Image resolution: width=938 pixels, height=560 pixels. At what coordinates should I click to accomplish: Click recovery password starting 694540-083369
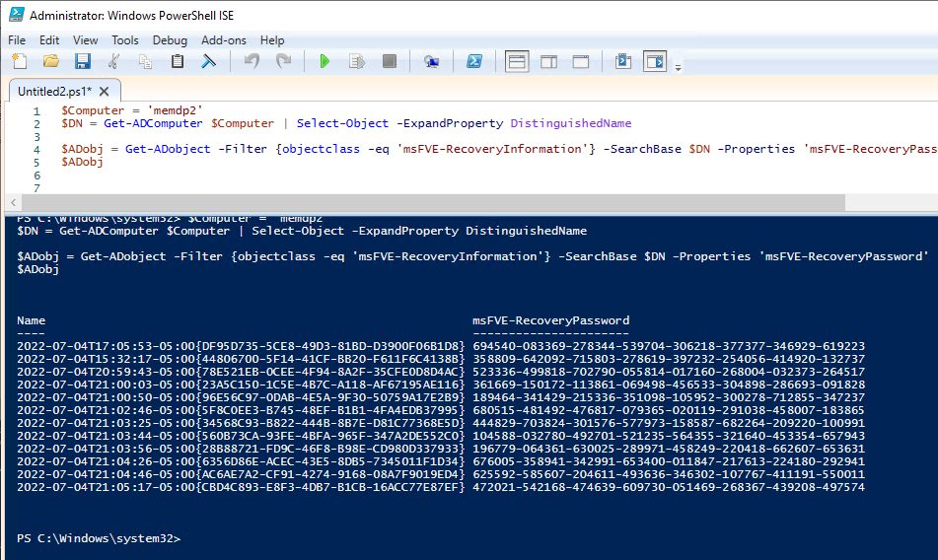pyautogui.click(x=669, y=346)
